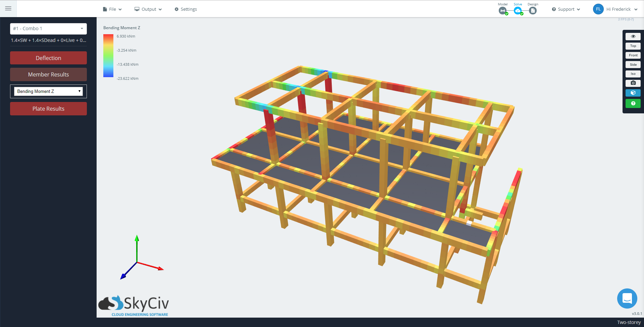
Task: Open the File menu
Action: tap(112, 9)
